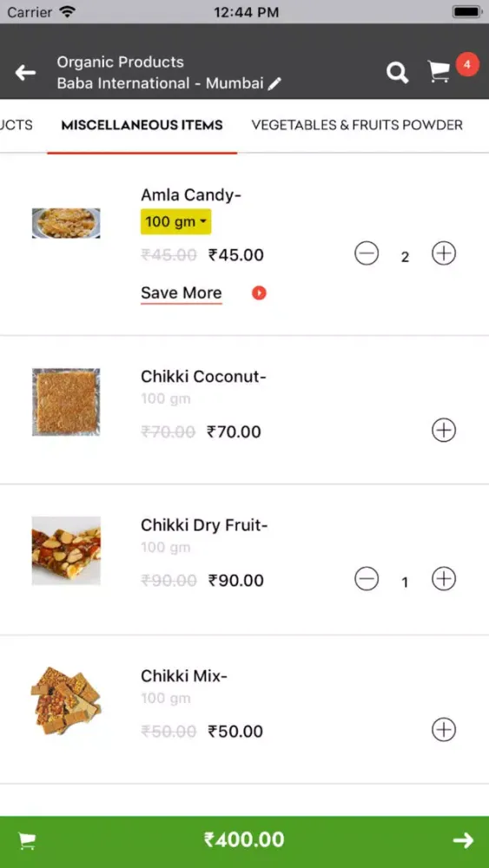This screenshot has width=489, height=868.
Task: Add Chikki Coconut with plus icon
Action: [444, 431]
